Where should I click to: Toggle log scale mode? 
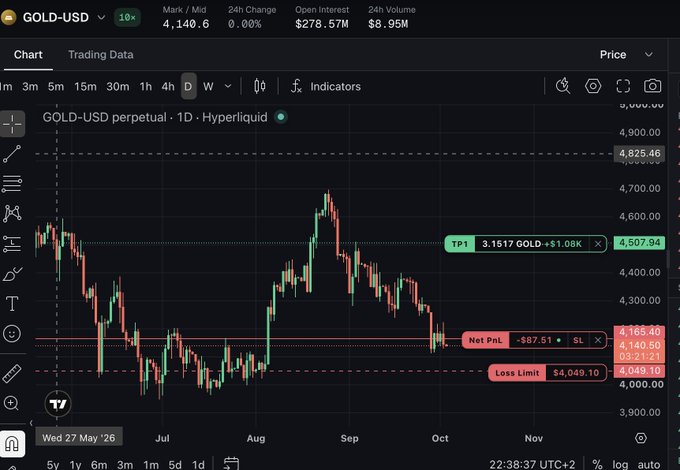click(x=620, y=465)
